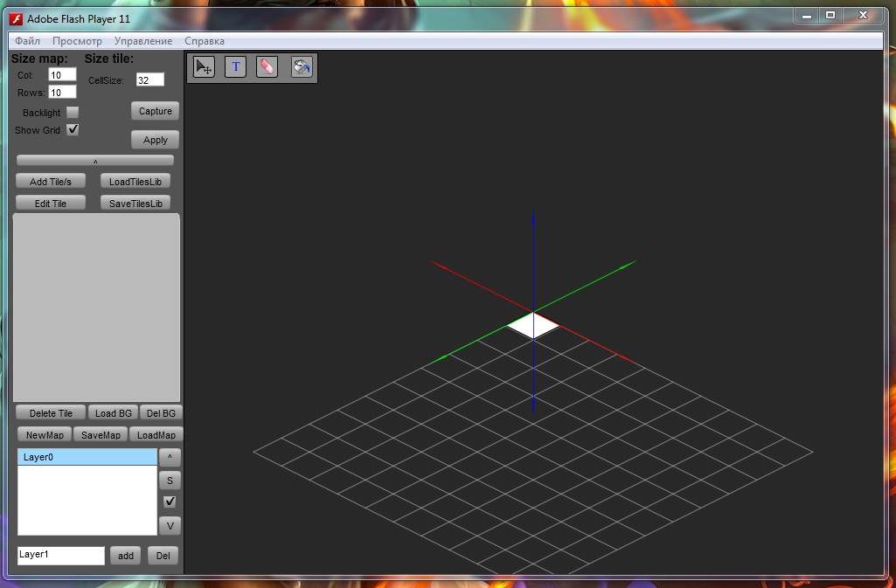Click the white highlighted grid tile
This screenshot has height=588, width=896.
tap(533, 326)
